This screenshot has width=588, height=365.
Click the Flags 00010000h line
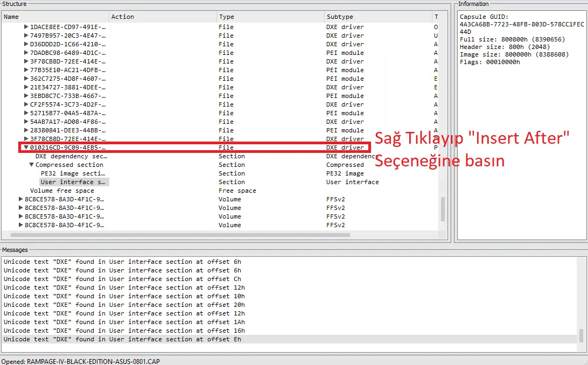point(490,62)
